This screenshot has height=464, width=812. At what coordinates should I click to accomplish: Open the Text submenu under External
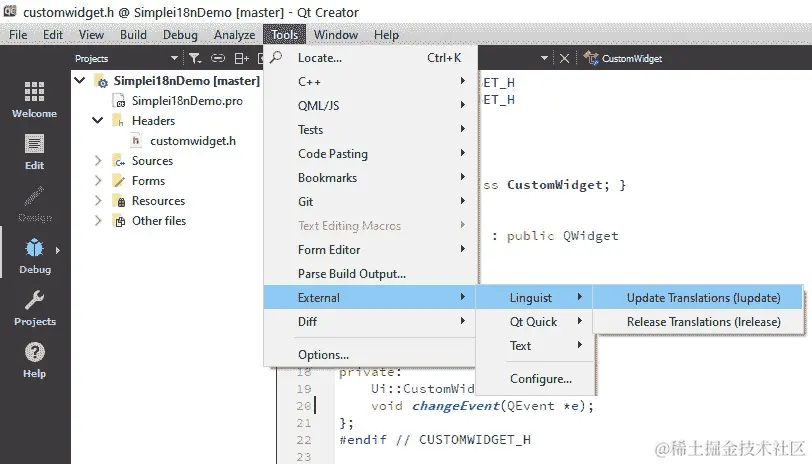[x=535, y=345]
